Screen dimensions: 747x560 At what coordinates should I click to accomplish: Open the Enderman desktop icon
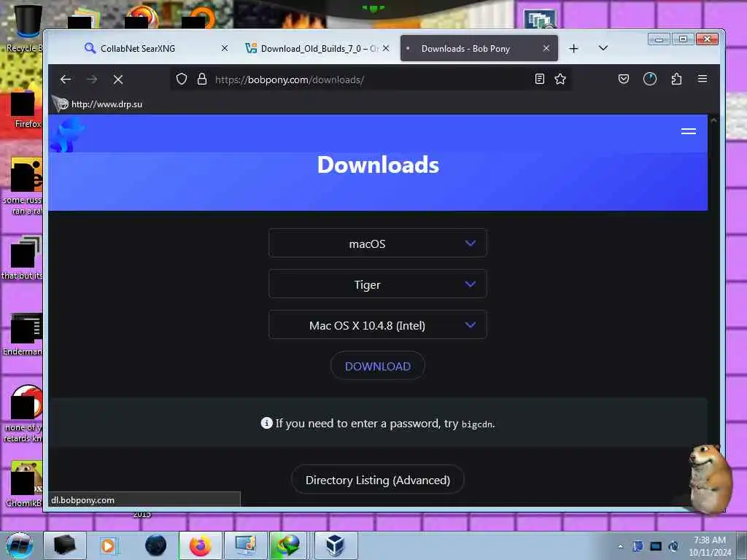click(x=23, y=334)
